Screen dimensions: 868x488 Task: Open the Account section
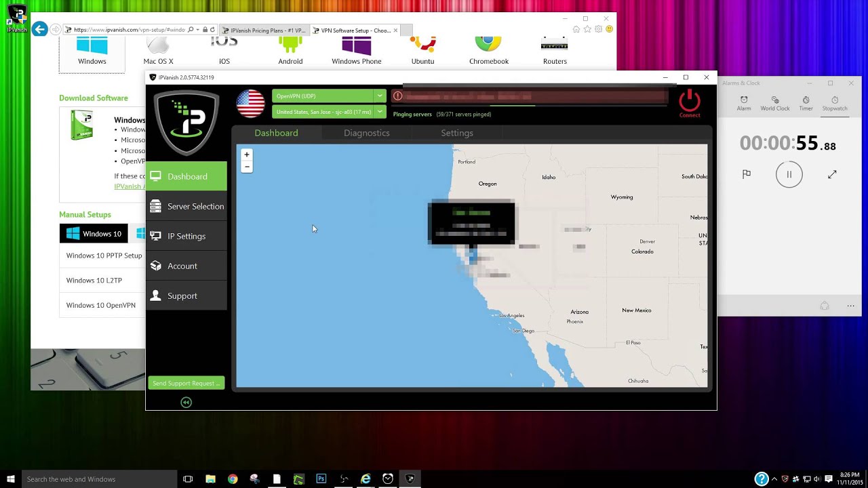pos(186,266)
